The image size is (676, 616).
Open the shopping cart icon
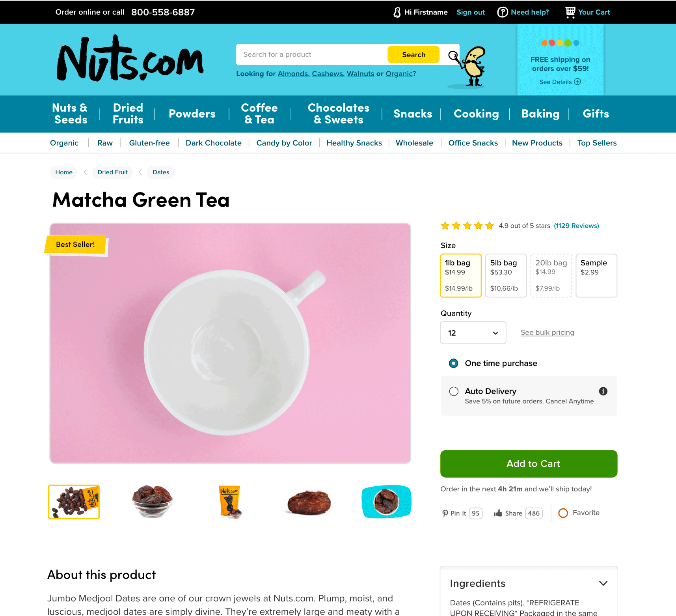(570, 12)
